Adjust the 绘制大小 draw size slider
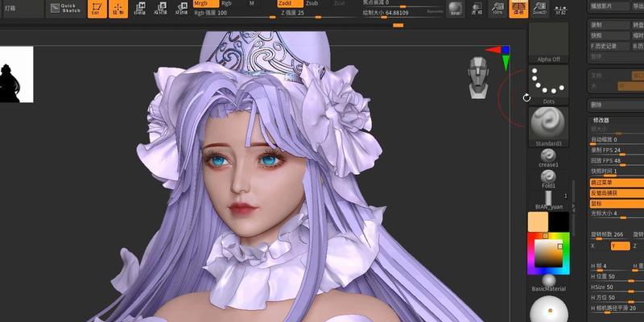The width and height of the screenshot is (644, 322). pos(402,14)
